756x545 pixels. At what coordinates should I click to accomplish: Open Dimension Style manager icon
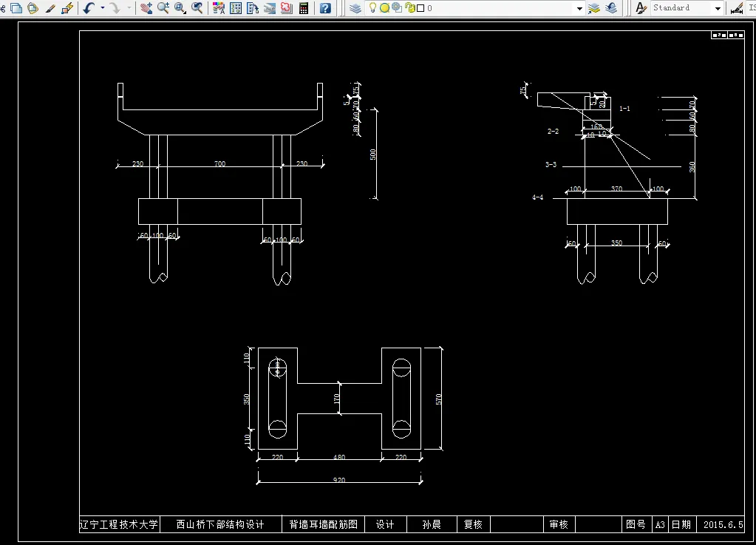coord(737,7)
